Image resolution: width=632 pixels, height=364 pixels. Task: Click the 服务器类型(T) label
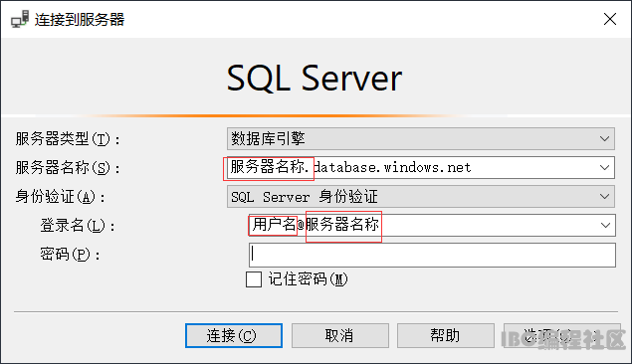point(68,139)
